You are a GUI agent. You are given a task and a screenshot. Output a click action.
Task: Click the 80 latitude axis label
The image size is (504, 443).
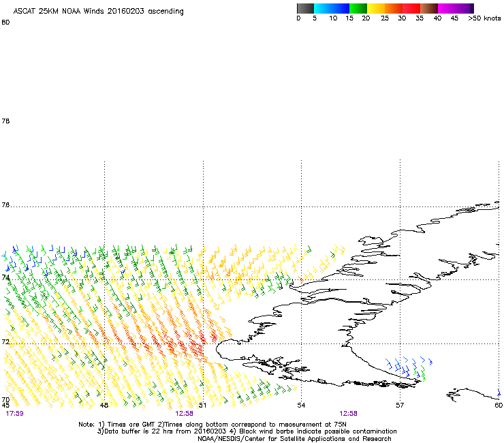pyautogui.click(x=5, y=22)
